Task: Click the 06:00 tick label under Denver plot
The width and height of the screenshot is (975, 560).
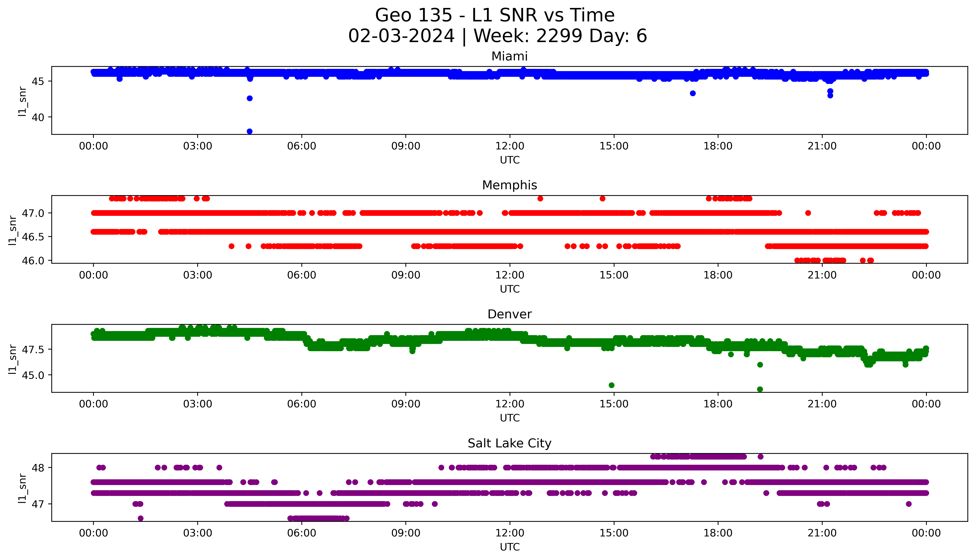Action: pyautogui.click(x=302, y=404)
